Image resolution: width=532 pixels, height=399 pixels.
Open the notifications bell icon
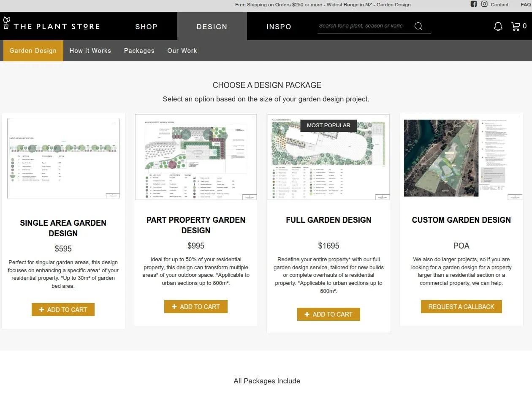pyautogui.click(x=498, y=26)
